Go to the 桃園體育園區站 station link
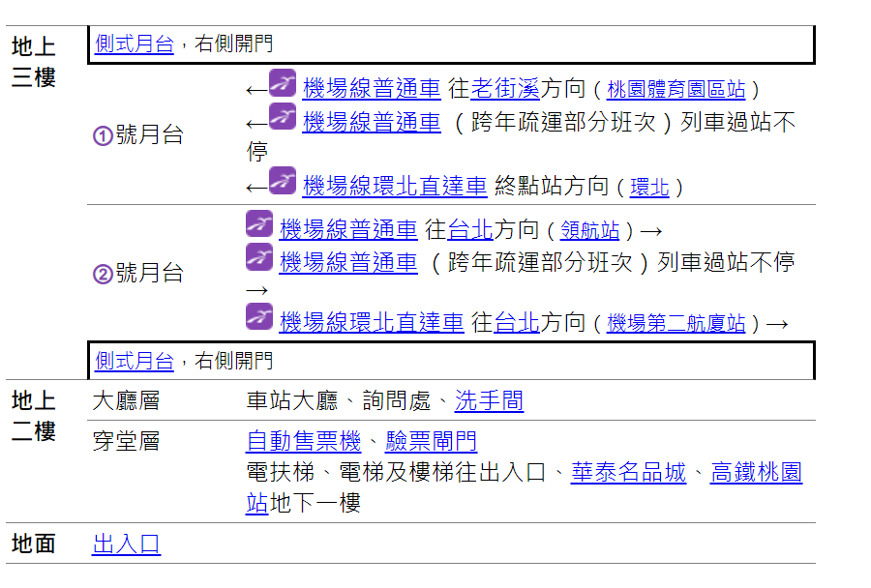The height and width of the screenshot is (588, 871). click(x=676, y=90)
